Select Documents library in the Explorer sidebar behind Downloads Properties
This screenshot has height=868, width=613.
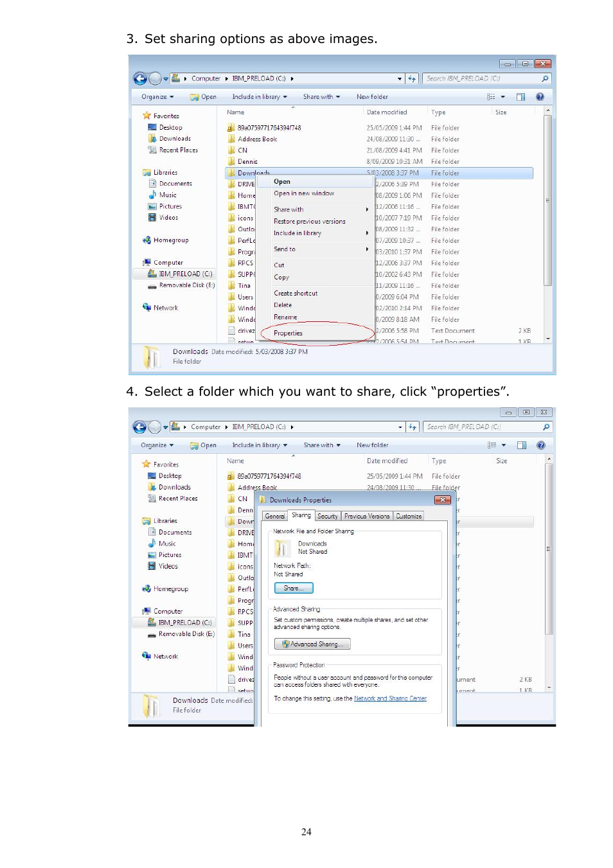170,533
